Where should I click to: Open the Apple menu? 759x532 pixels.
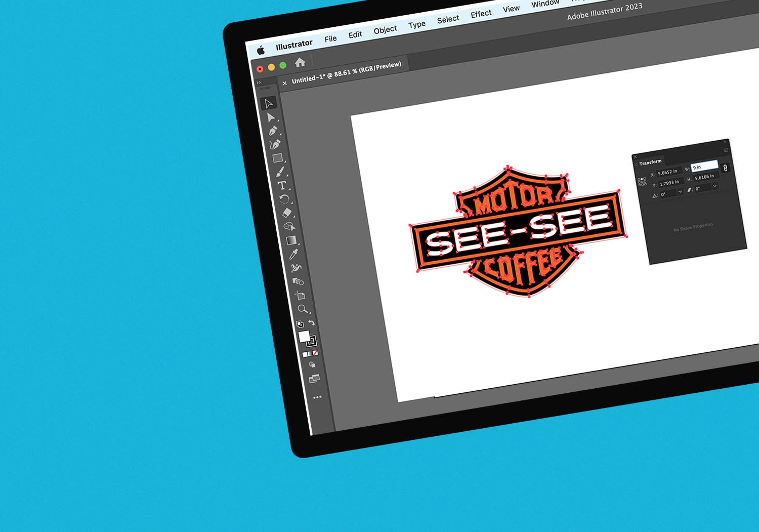[261, 50]
